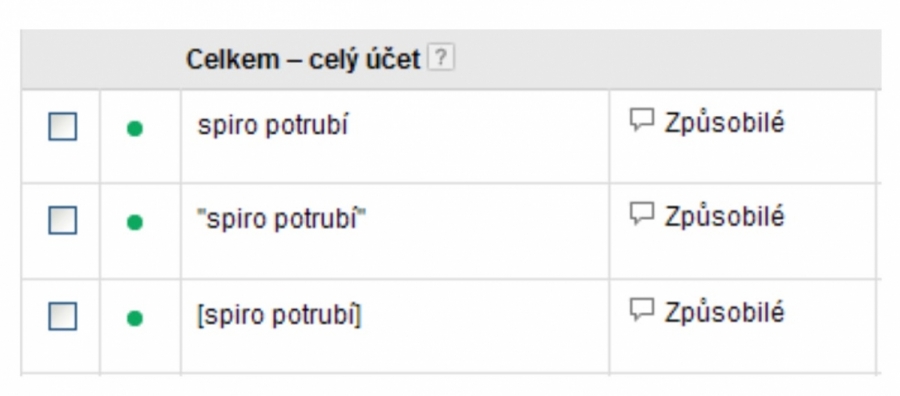Edit the phrase match keyword "spiro potrubí"
This screenshot has width=900, height=396.
(281, 219)
